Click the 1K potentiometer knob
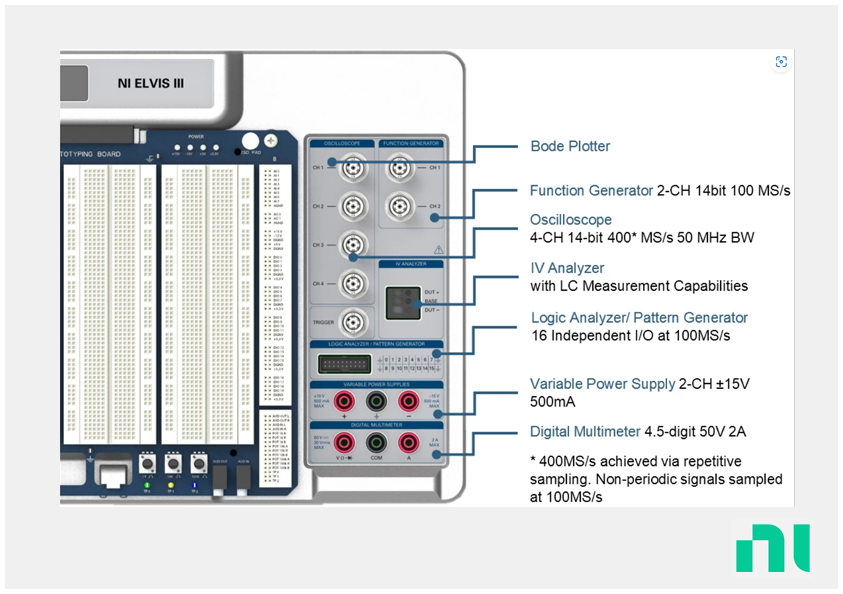The height and width of the screenshot is (594, 843). pos(147,463)
